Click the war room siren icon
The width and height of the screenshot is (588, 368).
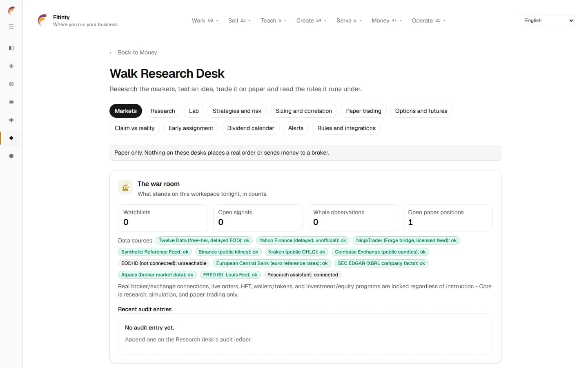point(125,188)
